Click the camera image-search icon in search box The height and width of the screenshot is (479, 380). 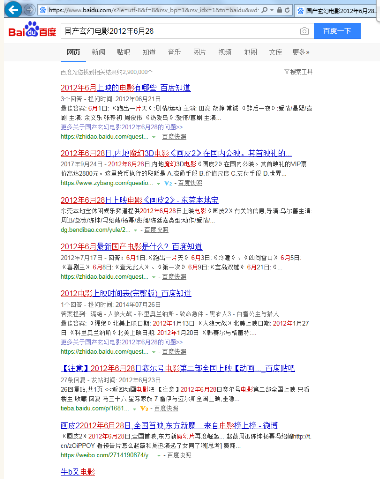click(304, 31)
